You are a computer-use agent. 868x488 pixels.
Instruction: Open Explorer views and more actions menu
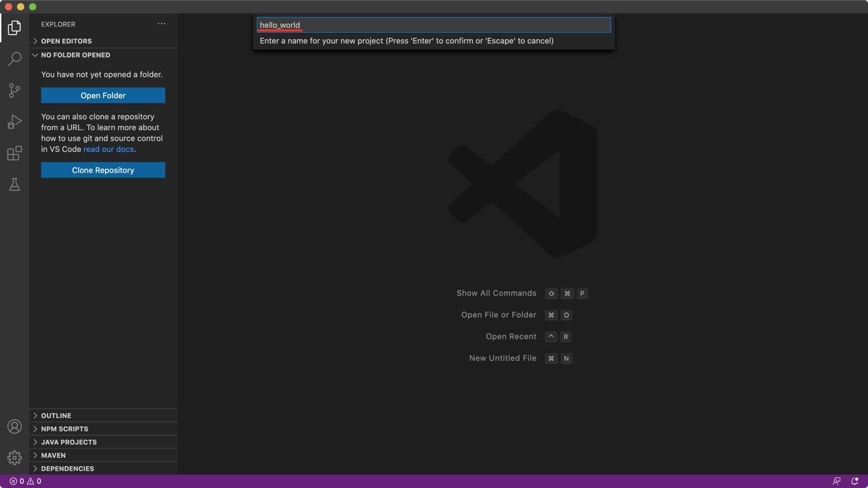coord(161,24)
